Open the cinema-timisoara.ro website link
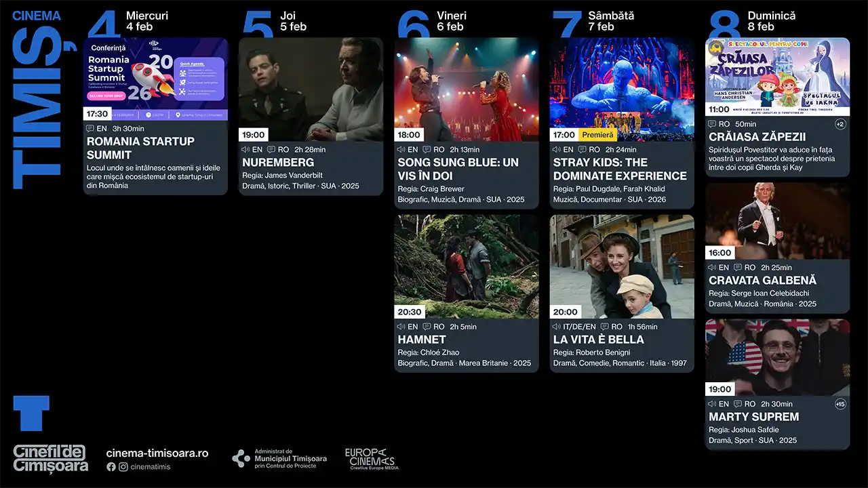Image resolution: width=868 pixels, height=488 pixels. [x=157, y=453]
